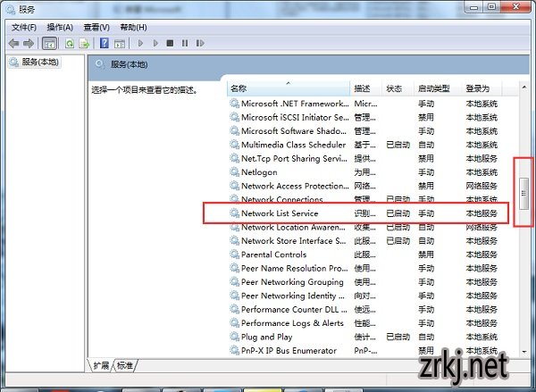Select the PnP-X IP Bus Enumerator name

click(289, 351)
